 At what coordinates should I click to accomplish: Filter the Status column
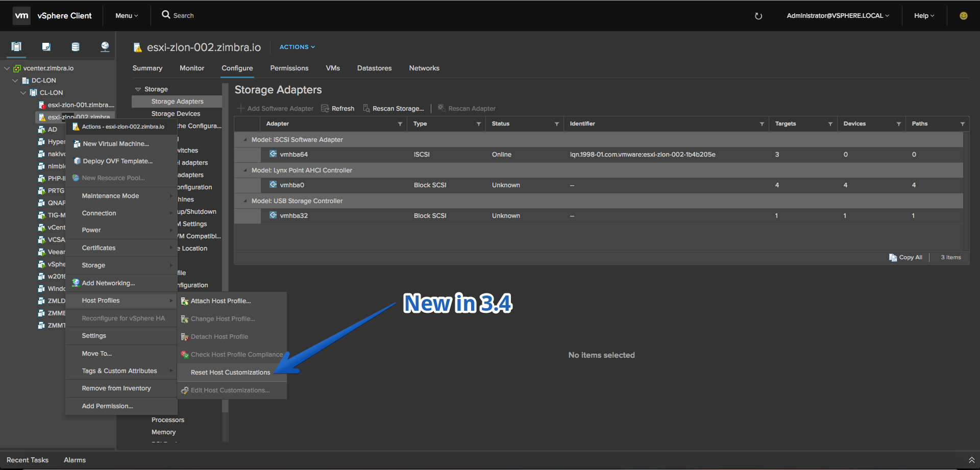(x=557, y=124)
